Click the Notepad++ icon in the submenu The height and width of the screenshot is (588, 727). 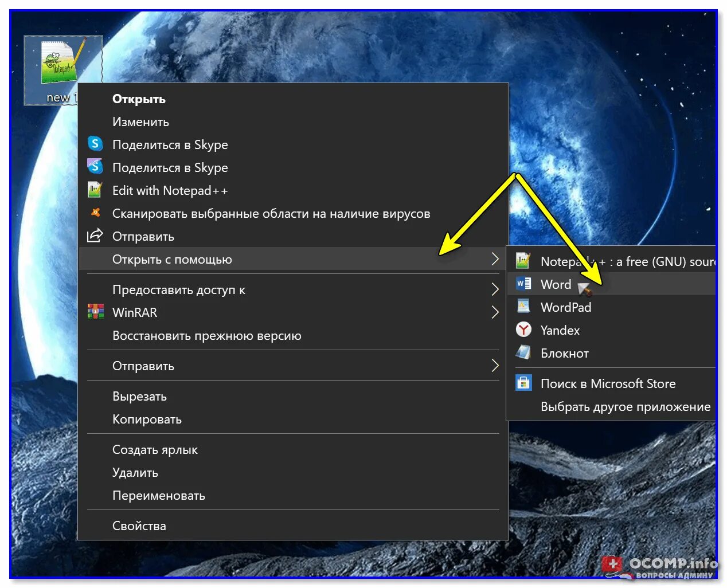(523, 261)
